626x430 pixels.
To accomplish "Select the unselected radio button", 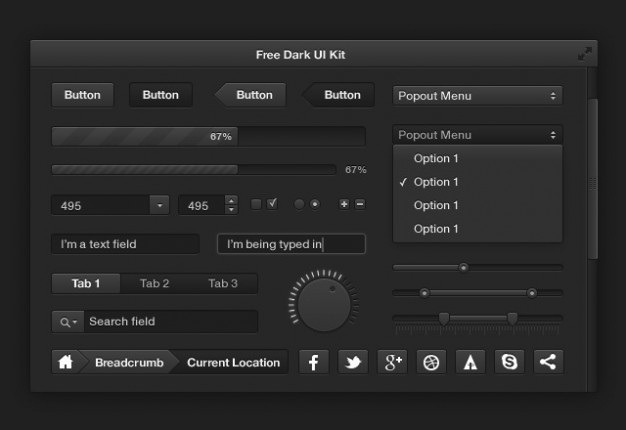I will [x=299, y=204].
